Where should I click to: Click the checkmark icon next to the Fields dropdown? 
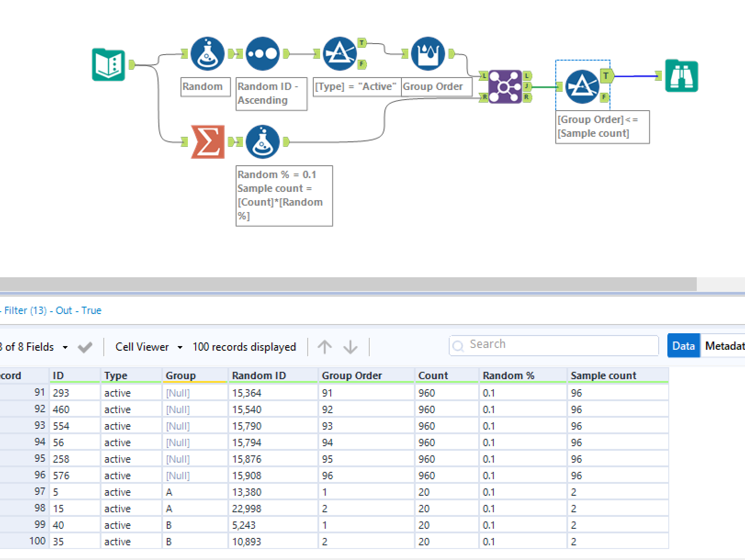coord(85,347)
